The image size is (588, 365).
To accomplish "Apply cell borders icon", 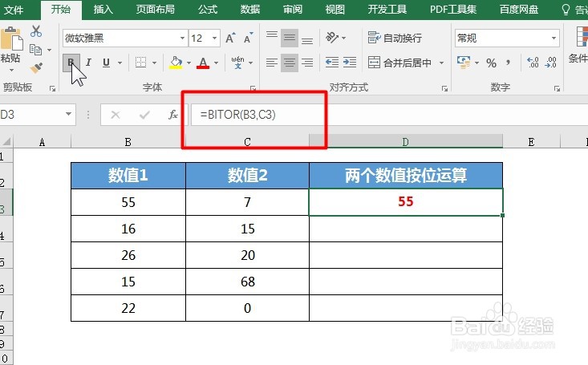I will [140, 63].
